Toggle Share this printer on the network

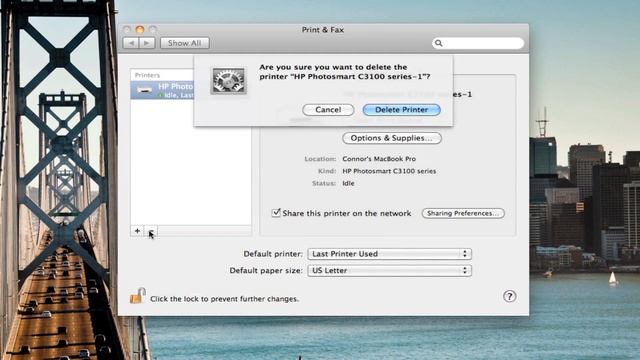[276, 213]
